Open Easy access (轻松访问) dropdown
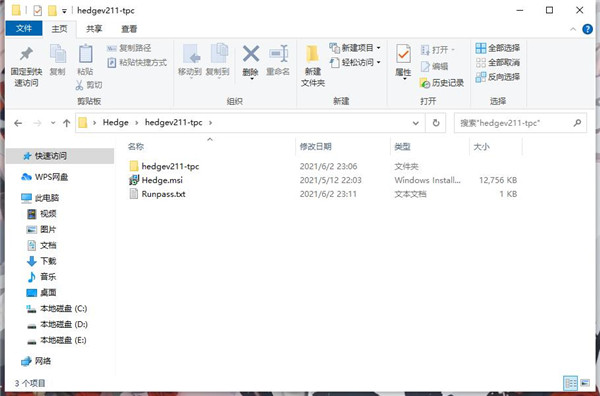Screen dimensions: 600x396 tap(355, 62)
